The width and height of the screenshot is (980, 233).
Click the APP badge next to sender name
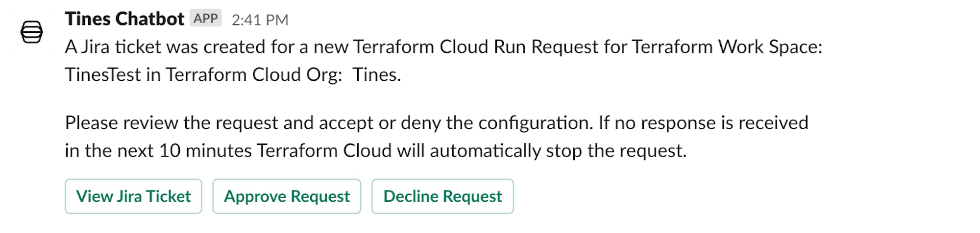pos(206,18)
